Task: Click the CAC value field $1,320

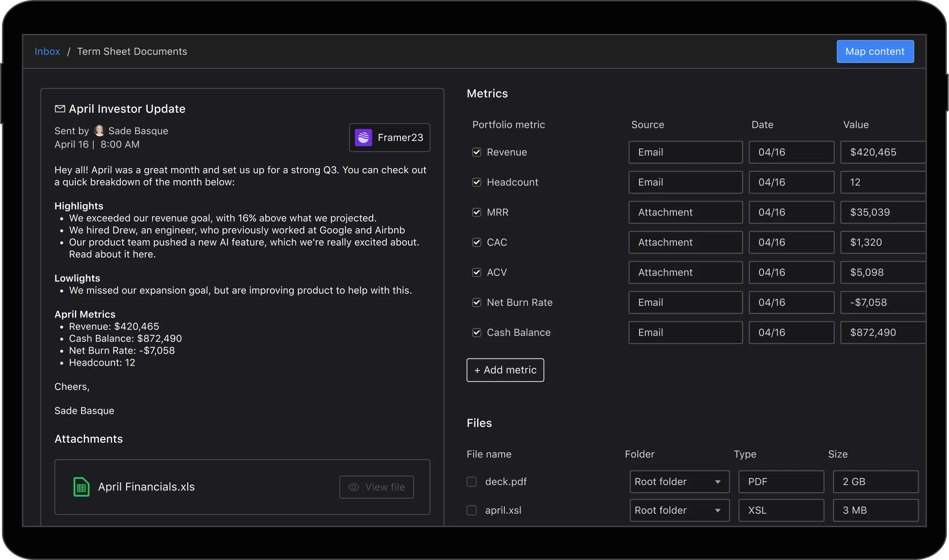Action: coord(883,242)
